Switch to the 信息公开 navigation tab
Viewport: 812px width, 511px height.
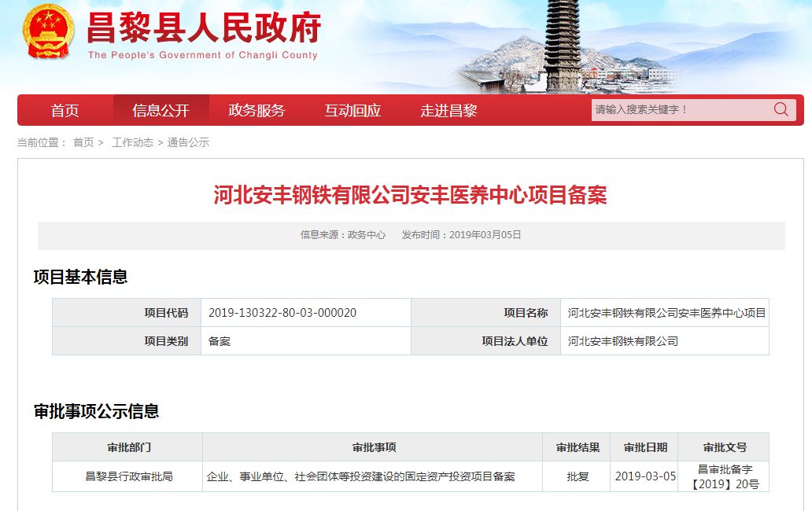click(x=161, y=110)
